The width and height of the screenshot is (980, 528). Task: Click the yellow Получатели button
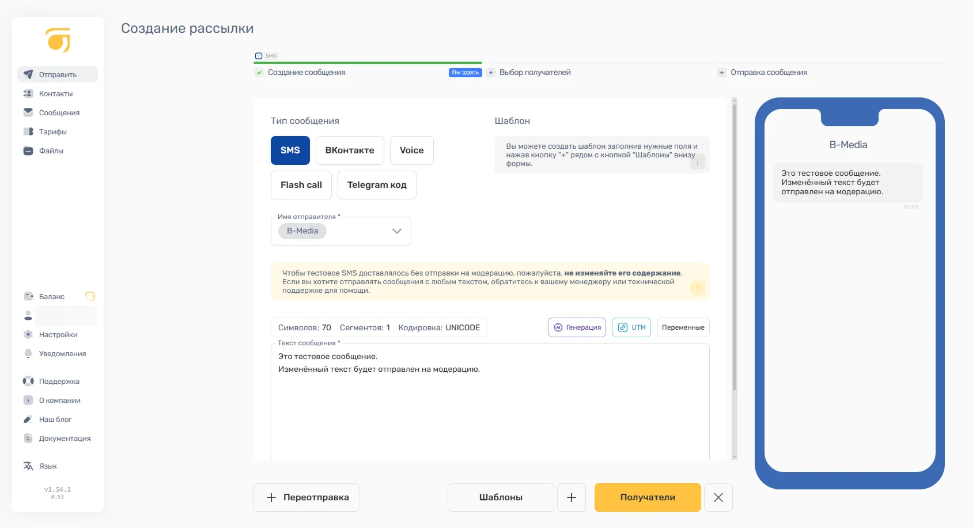[x=648, y=497]
